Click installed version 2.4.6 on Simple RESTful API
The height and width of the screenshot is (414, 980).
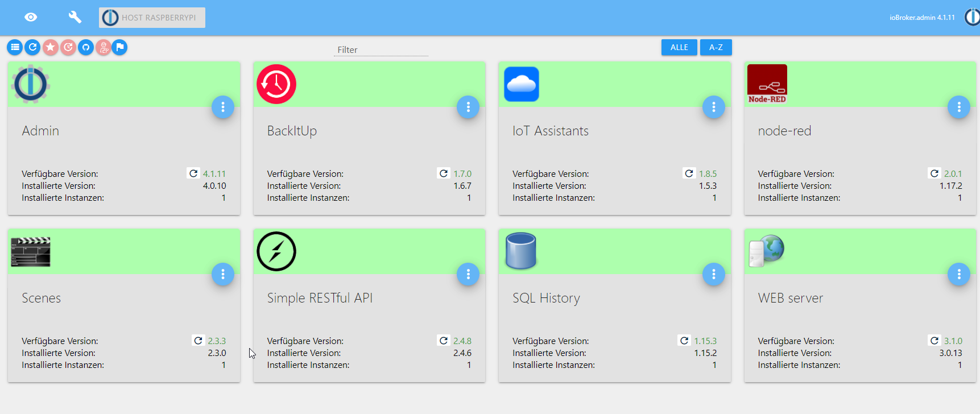[462, 353]
